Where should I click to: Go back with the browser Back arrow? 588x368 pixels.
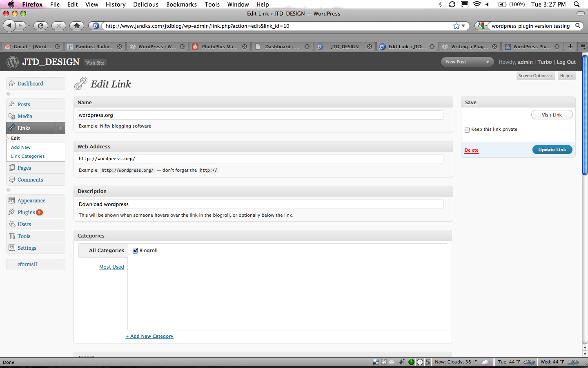[9, 26]
